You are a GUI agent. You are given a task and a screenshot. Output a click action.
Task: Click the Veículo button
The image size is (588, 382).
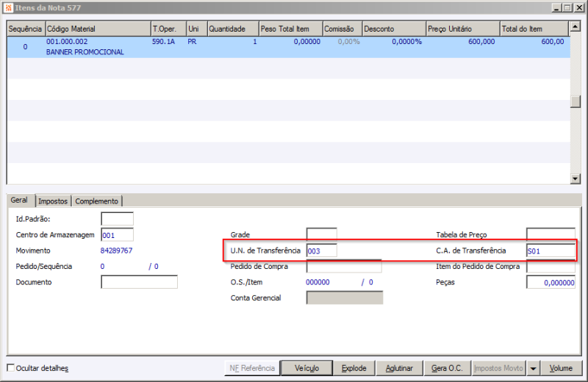[x=306, y=368]
